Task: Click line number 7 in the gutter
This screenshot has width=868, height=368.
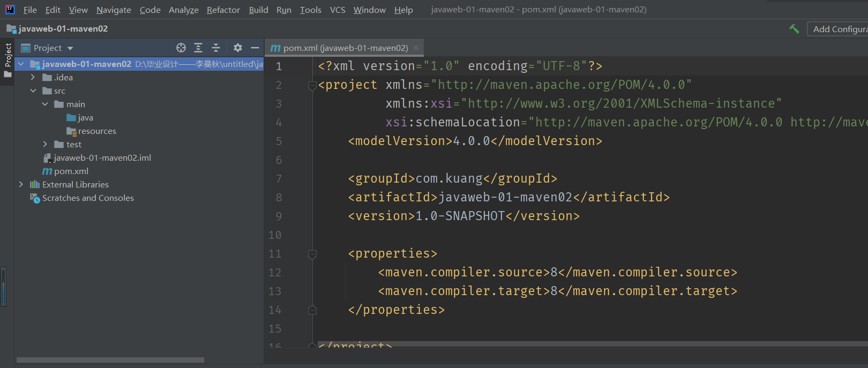Action: tap(279, 179)
